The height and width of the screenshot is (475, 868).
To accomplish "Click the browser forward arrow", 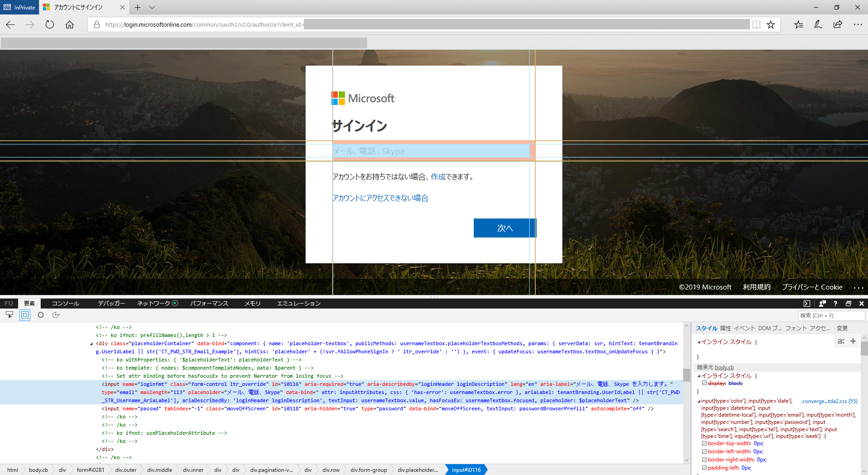I will coord(30,25).
